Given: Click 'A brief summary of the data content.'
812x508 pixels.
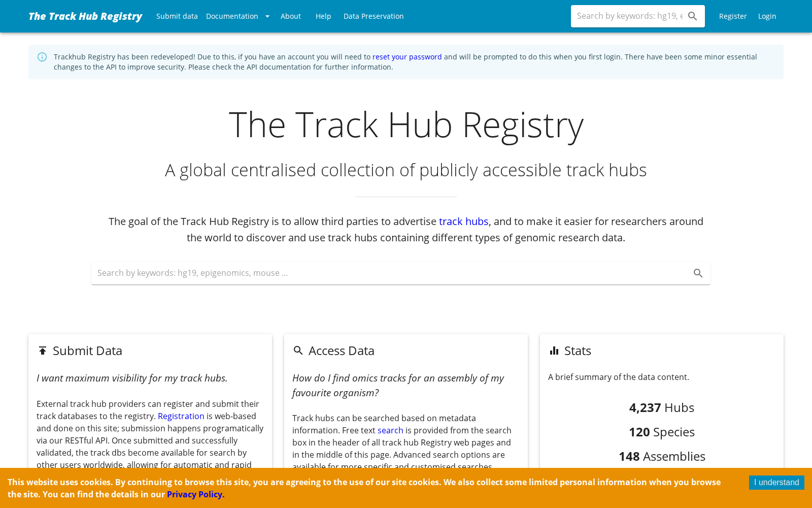Looking at the screenshot, I should point(619,377).
